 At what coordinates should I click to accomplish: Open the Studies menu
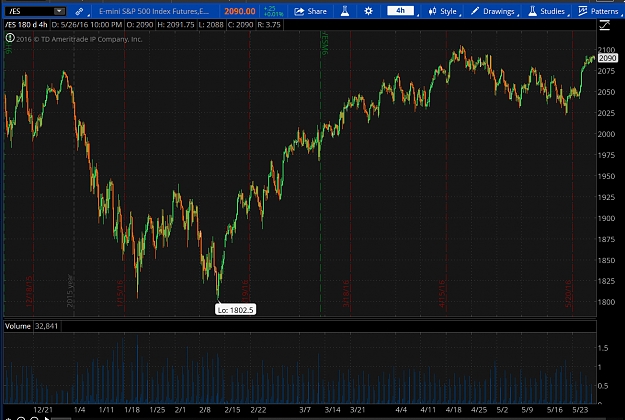coord(547,11)
